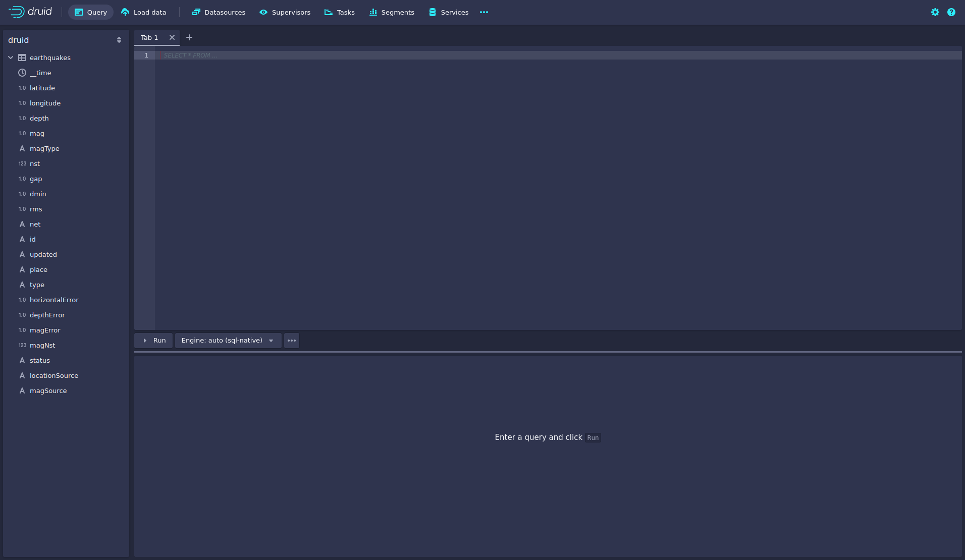Go to the Datasources view
This screenshot has height=560, width=965.
tap(219, 12)
